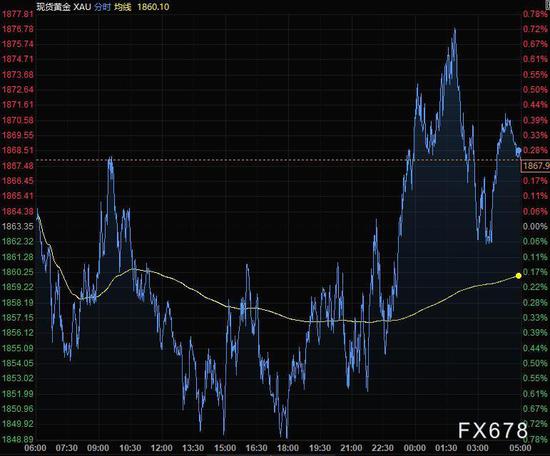The height and width of the screenshot is (456, 550).
Task: Click the dashed current-price horizontal line
Action: pyautogui.click(x=279, y=160)
